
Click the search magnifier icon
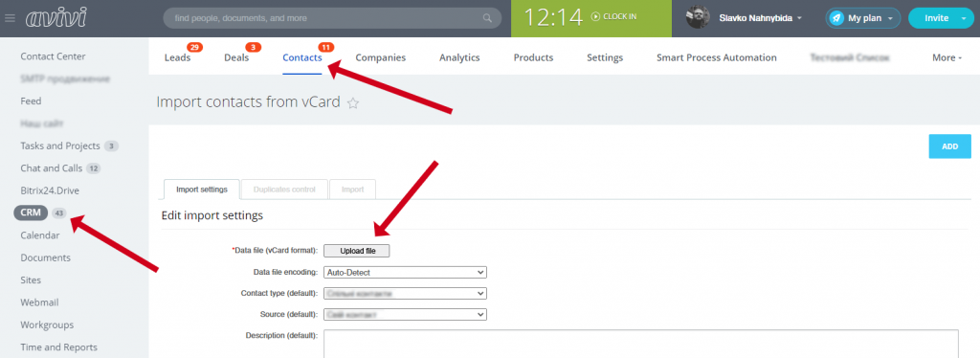(x=487, y=18)
